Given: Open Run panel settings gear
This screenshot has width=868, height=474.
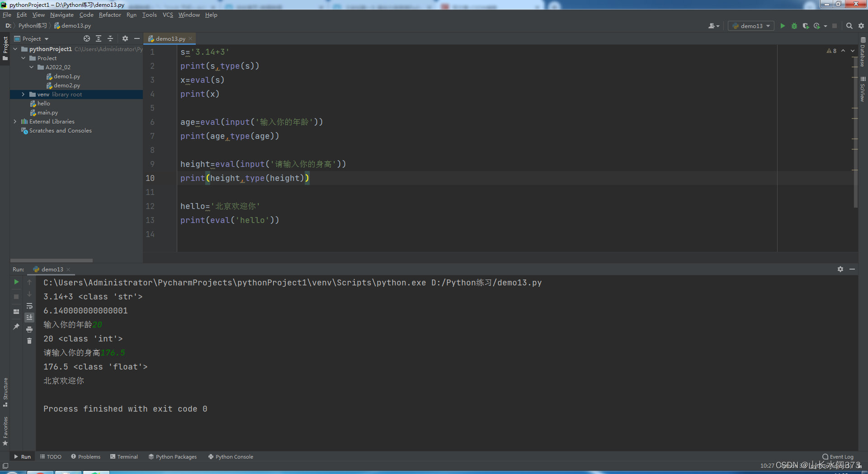Looking at the screenshot, I should [840, 269].
